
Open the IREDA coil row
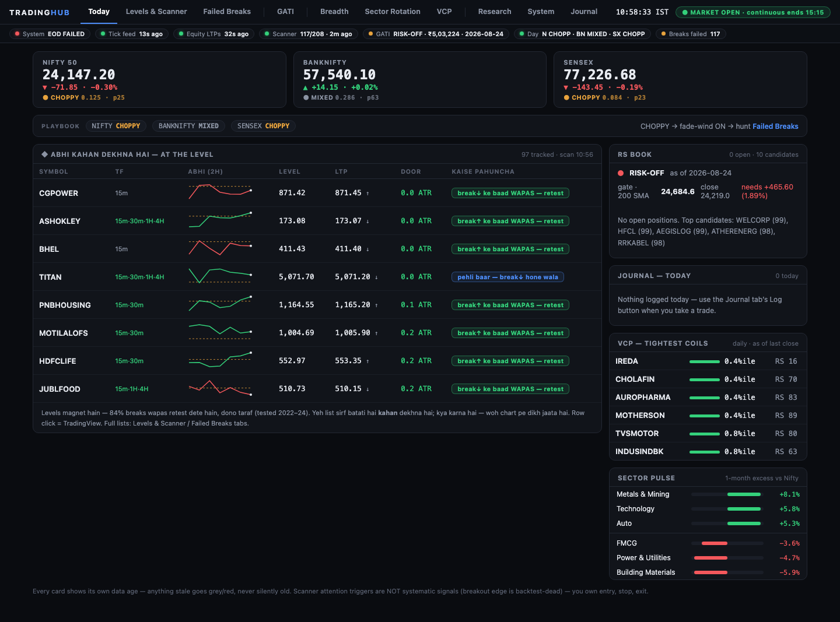click(x=708, y=361)
